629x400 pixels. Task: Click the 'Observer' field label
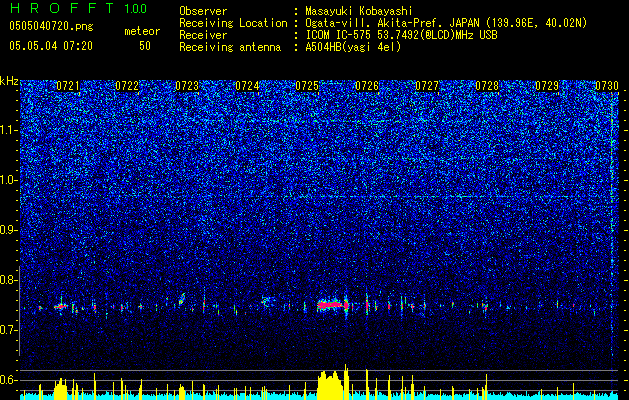pos(203,11)
